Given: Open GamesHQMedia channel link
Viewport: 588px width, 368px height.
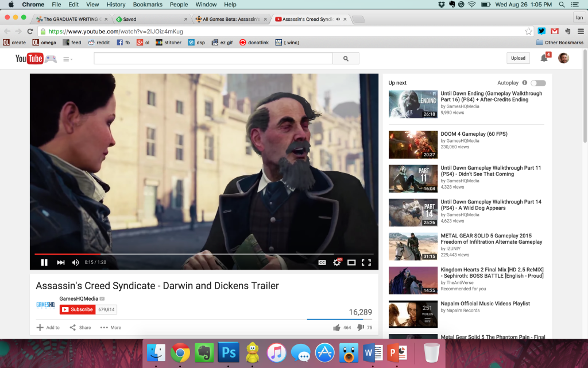Looking at the screenshot, I should click(79, 298).
